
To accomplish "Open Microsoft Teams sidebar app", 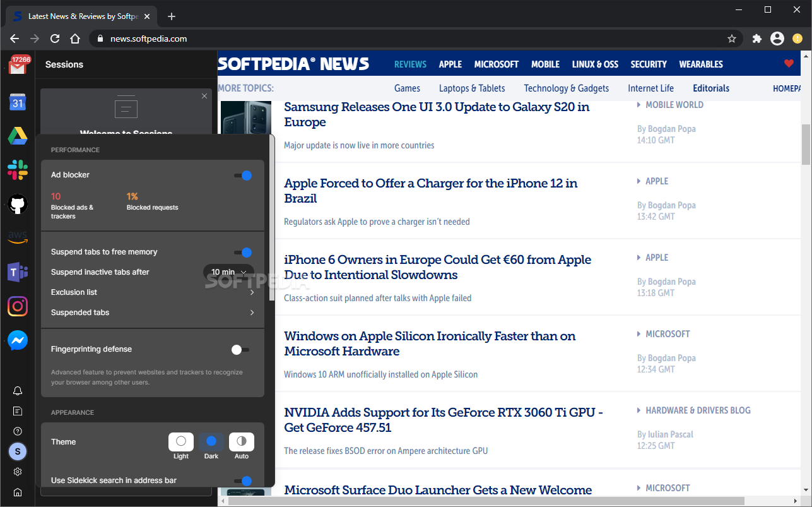I will point(18,272).
